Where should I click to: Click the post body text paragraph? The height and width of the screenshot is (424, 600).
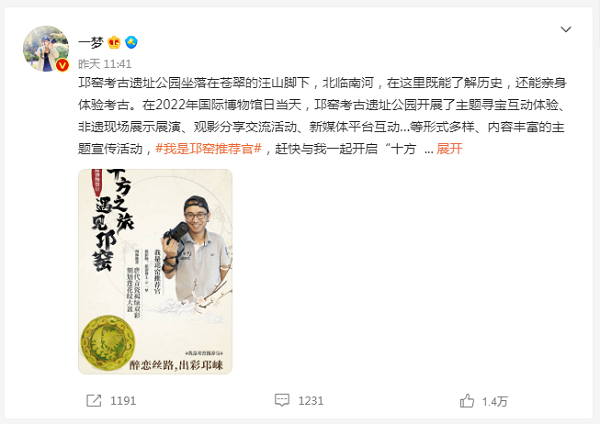[x=323, y=116]
